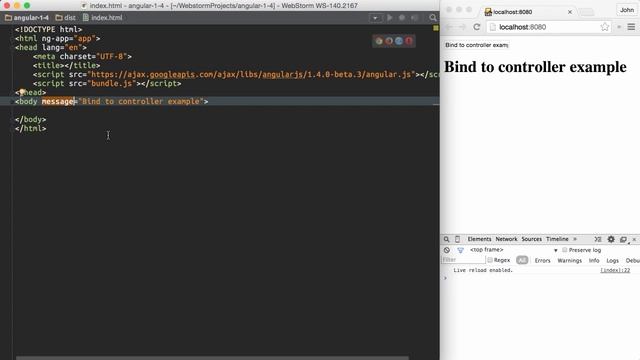Click DevTools dock side icon
640x360 pixels.
pos(623,240)
